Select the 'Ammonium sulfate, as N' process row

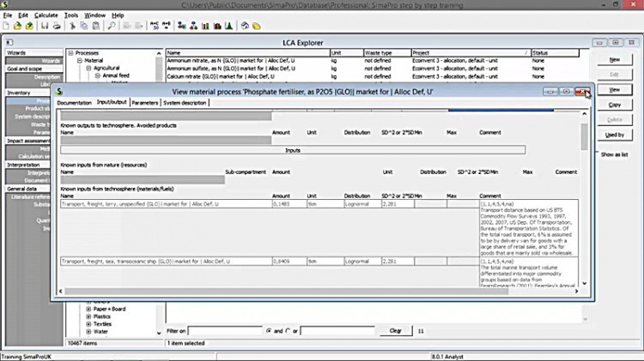[x=372, y=69]
